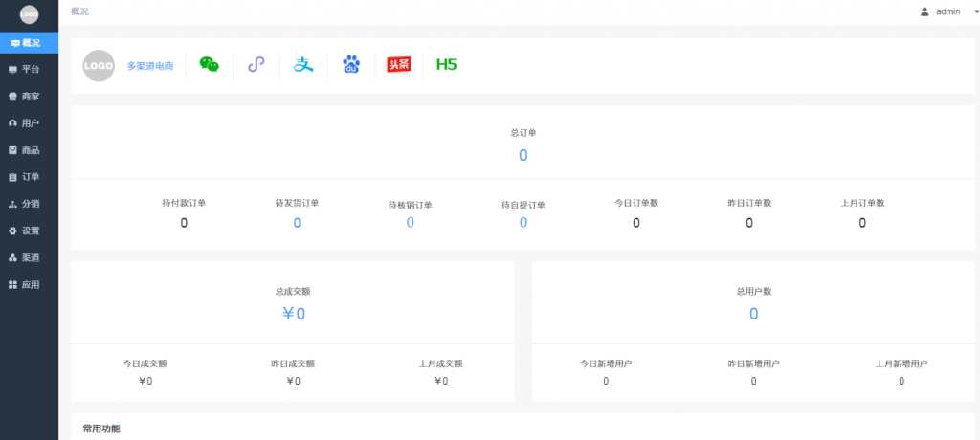
Task: Click the 今日新增用户 value
Action: [606, 381]
